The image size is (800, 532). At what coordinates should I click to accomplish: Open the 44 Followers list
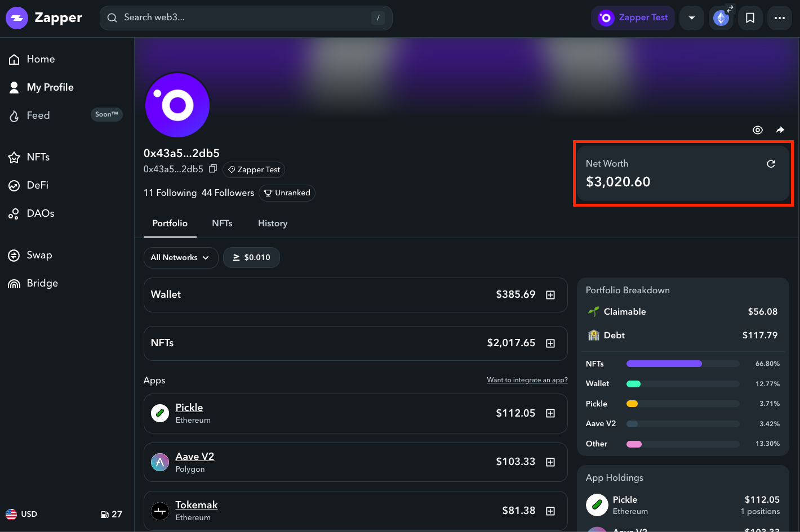click(228, 193)
